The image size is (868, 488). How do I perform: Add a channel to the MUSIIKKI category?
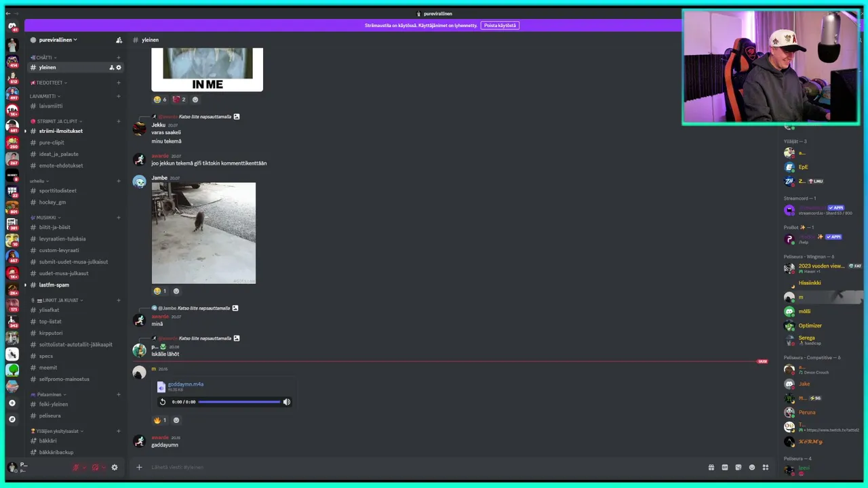(119, 218)
